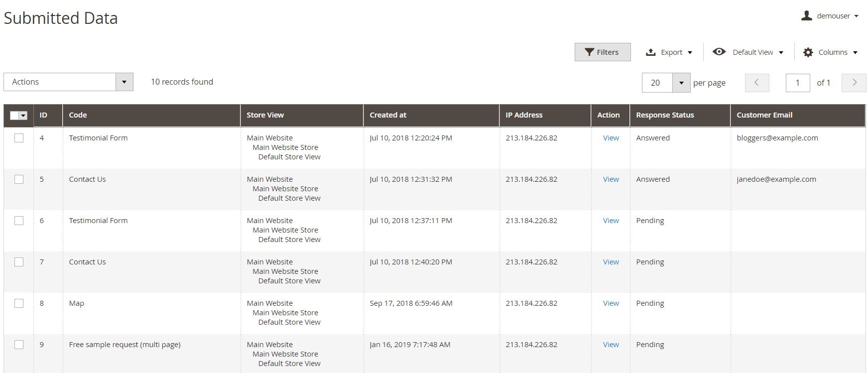
Task: Click the Columns gear icon
Action: [808, 52]
